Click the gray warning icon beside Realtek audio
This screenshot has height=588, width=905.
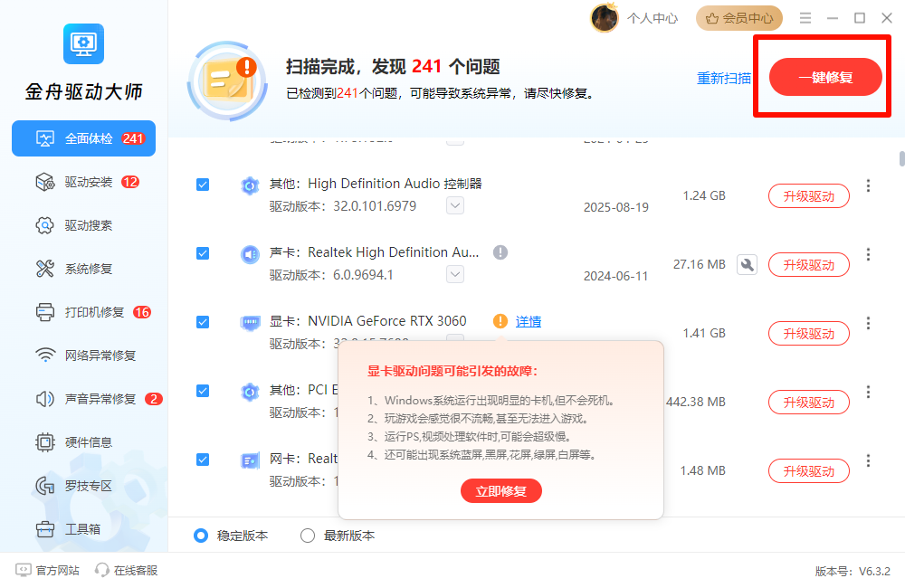click(x=500, y=252)
